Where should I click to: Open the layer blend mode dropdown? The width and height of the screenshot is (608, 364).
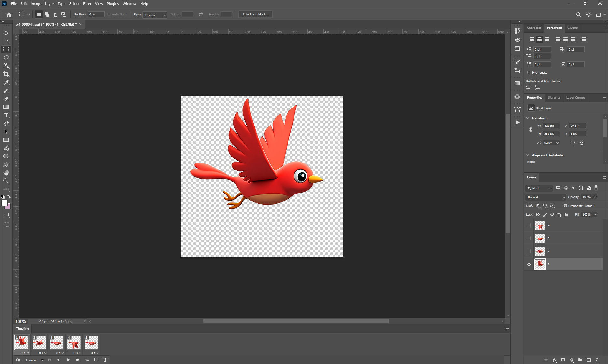pyautogui.click(x=546, y=197)
